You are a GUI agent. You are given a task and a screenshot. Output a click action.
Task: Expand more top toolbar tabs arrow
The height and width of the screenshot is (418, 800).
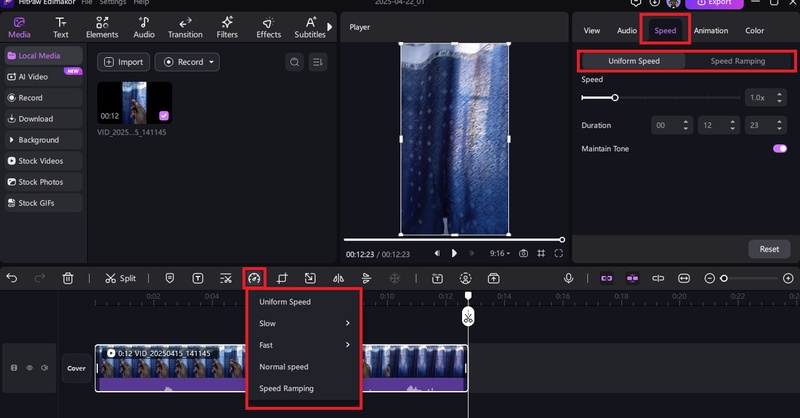tap(330, 27)
